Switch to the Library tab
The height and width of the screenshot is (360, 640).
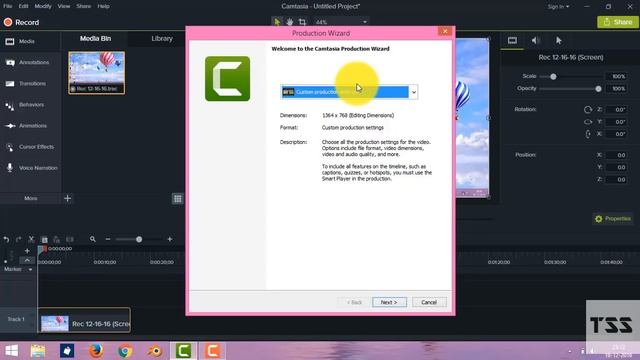coord(162,39)
